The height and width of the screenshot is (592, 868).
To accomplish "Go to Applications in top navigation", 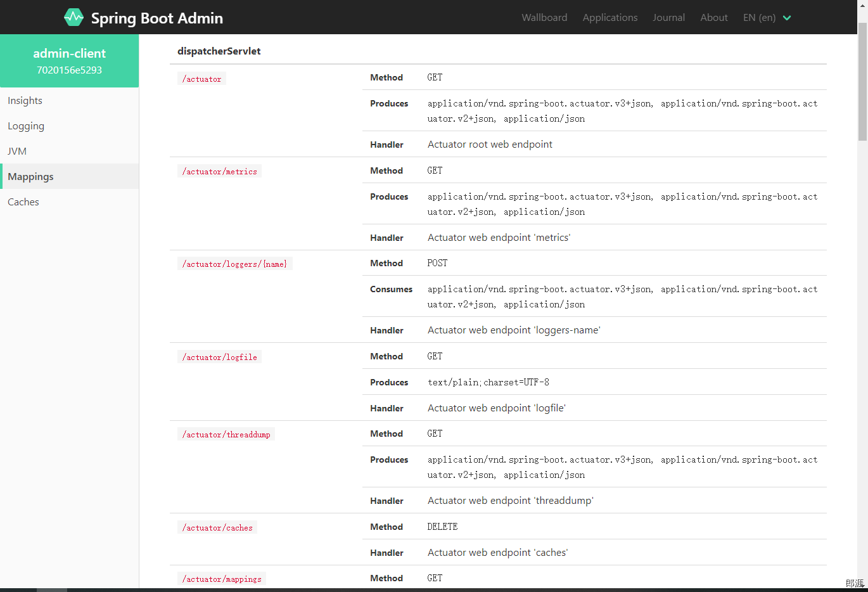I will click(610, 18).
